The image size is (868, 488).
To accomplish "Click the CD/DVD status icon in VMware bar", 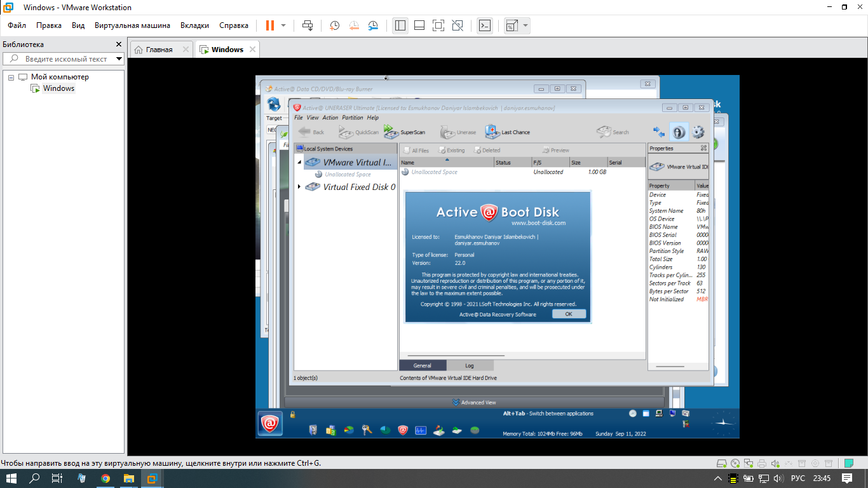I will click(735, 463).
